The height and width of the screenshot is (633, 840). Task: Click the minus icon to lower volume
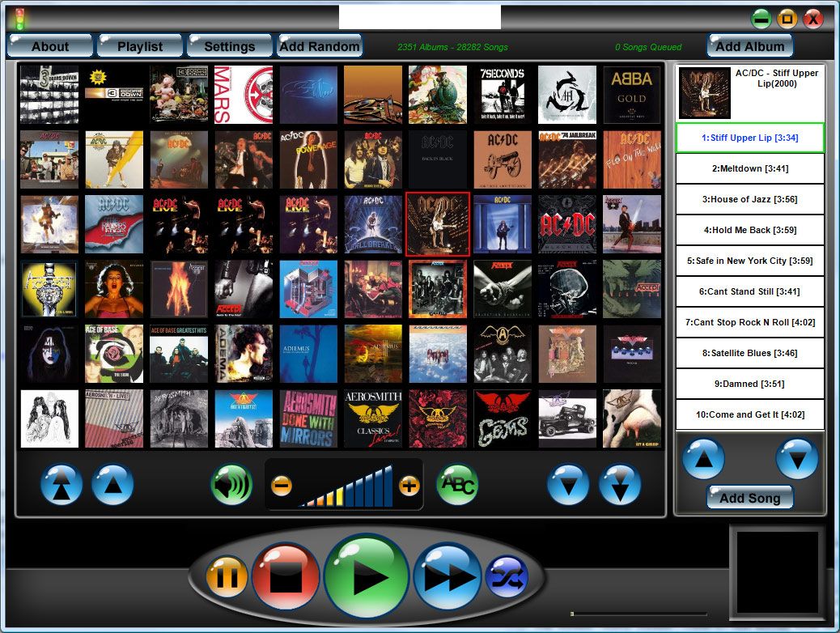click(283, 483)
